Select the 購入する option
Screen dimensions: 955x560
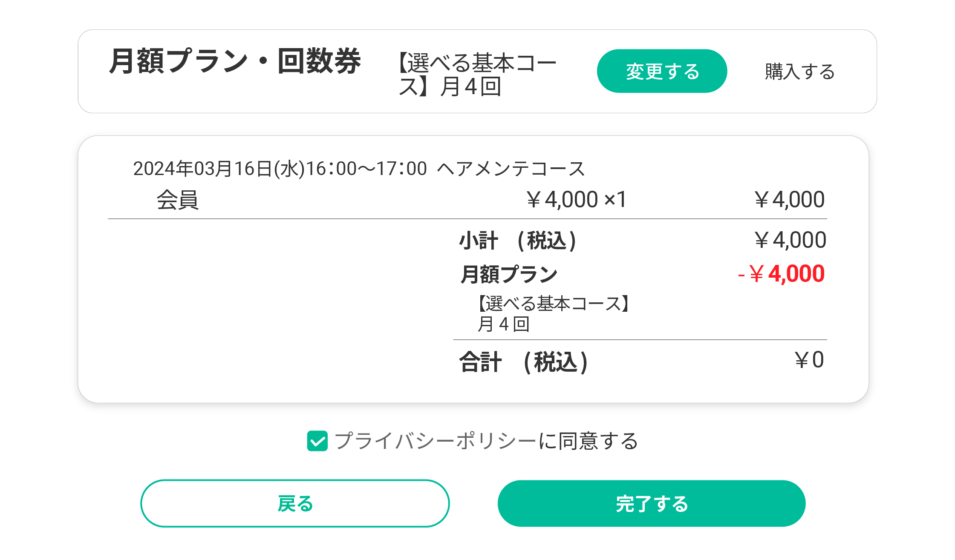point(799,72)
